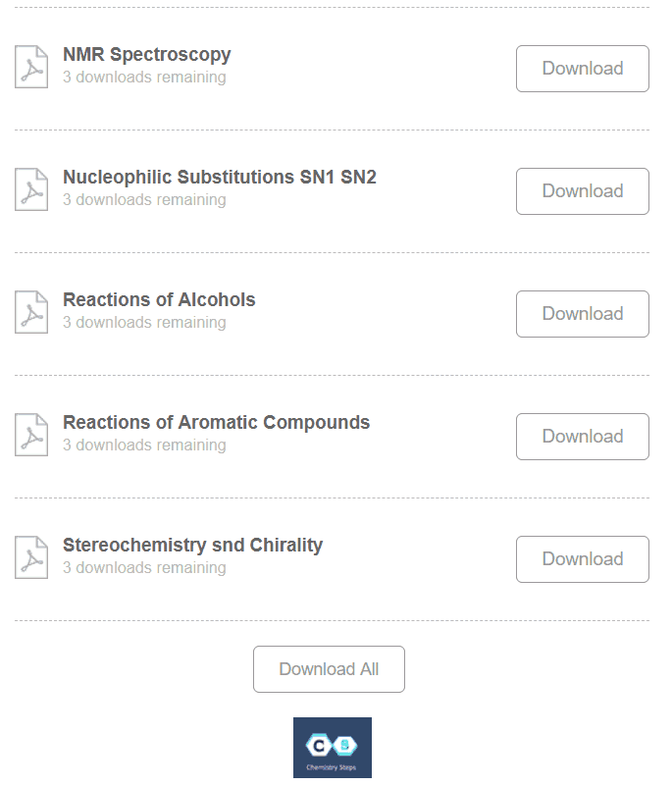
Task: Click downloads remaining text under Stereochemistry snd Chirality
Action: tap(144, 568)
